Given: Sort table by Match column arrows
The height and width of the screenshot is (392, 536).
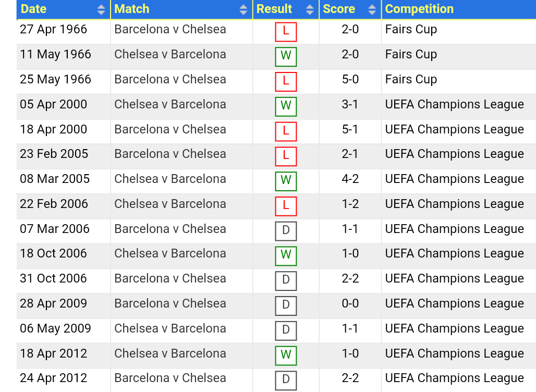Looking at the screenshot, I should (243, 9).
